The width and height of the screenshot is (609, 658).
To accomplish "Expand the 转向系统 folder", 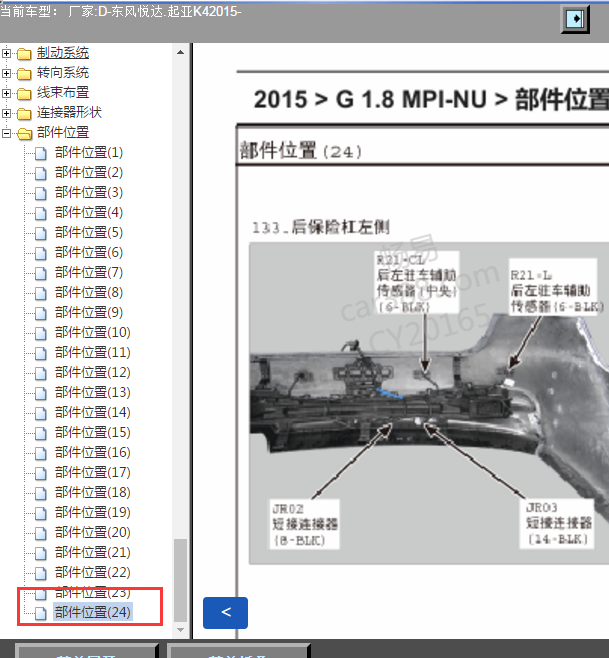I will [x=6, y=73].
